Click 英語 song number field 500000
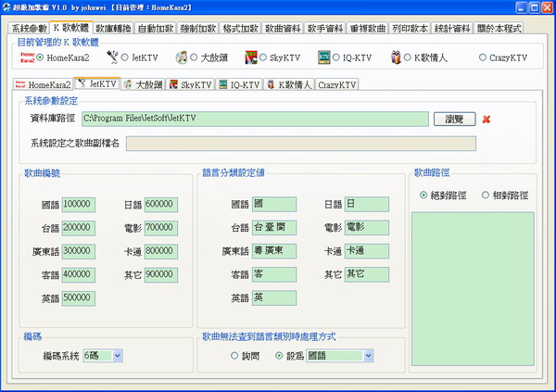556x392 pixels. (79, 298)
